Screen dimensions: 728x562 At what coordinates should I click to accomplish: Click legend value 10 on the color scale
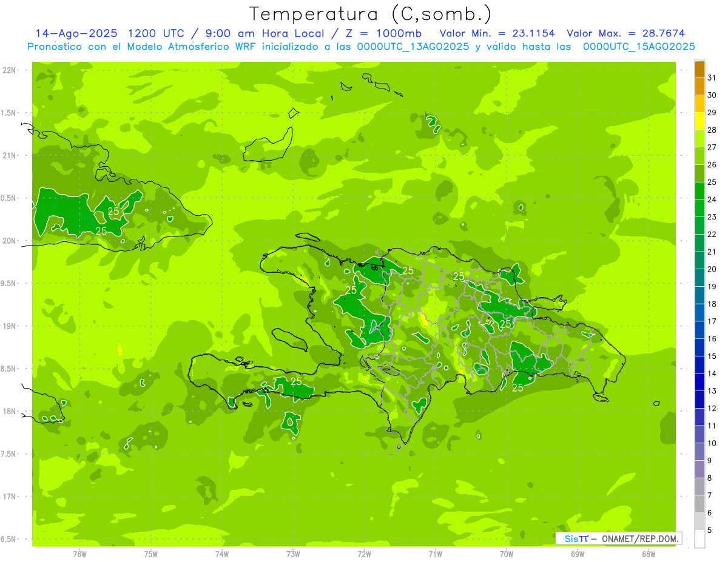[712, 443]
